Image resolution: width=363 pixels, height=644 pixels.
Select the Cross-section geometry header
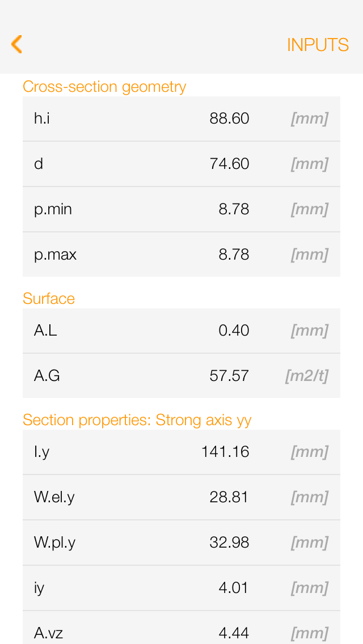click(x=104, y=87)
